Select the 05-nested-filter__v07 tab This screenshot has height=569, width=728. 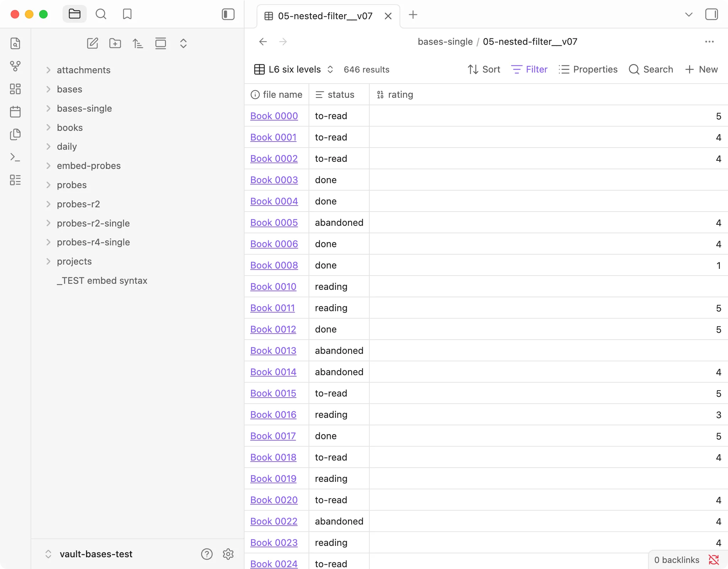click(x=325, y=16)
